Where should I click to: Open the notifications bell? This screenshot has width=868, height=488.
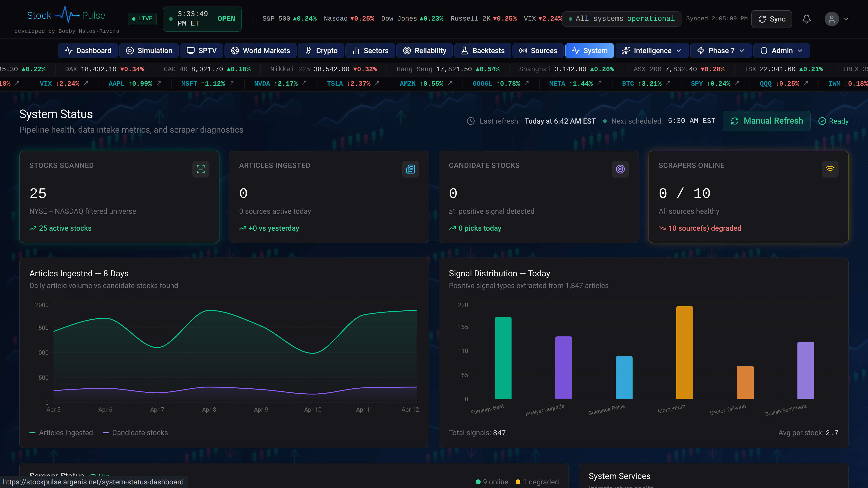pos(806,19)
